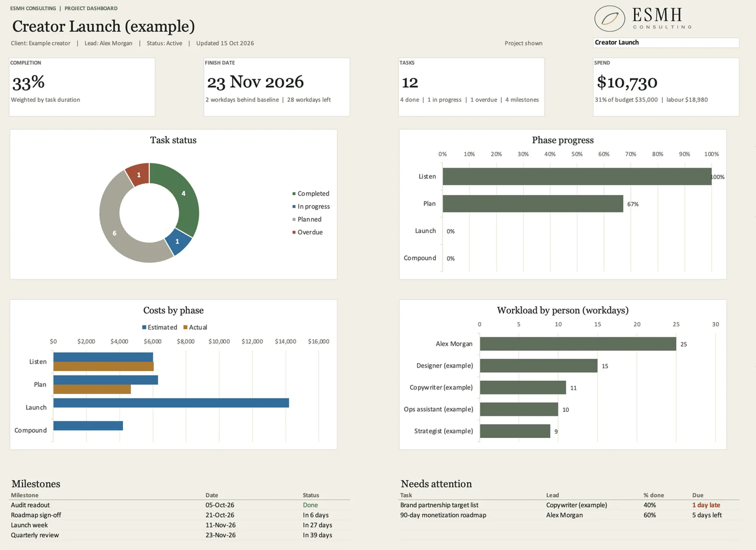Screen dimensions: 756x550
Task: Select the Audit readout milestone row
Action: [180, 505]
